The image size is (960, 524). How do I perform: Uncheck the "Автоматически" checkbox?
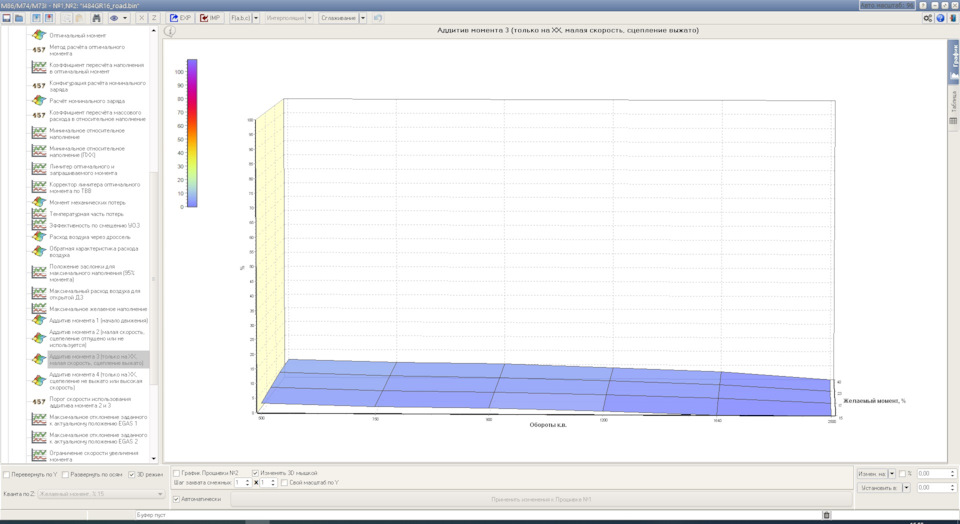click(x=177, y=498)
